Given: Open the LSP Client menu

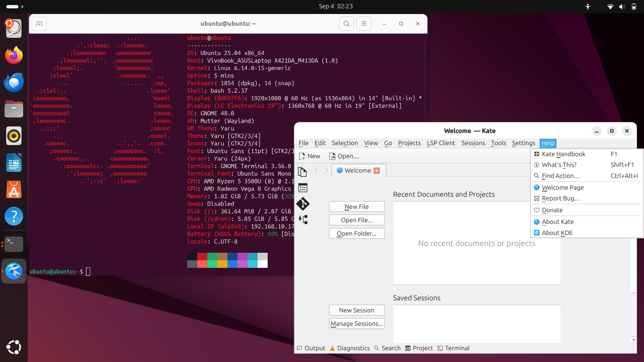Looking at the screenshot, I should [441, 143].
